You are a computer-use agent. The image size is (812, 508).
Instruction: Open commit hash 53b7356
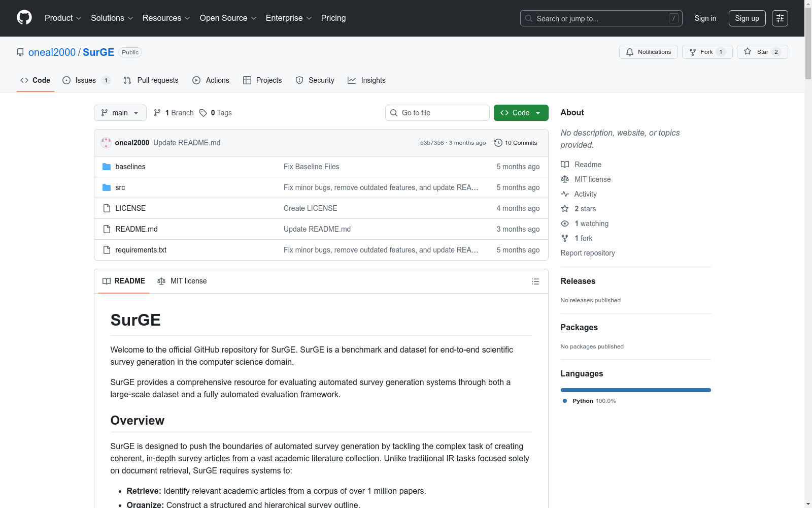click(x=432, y=143)
